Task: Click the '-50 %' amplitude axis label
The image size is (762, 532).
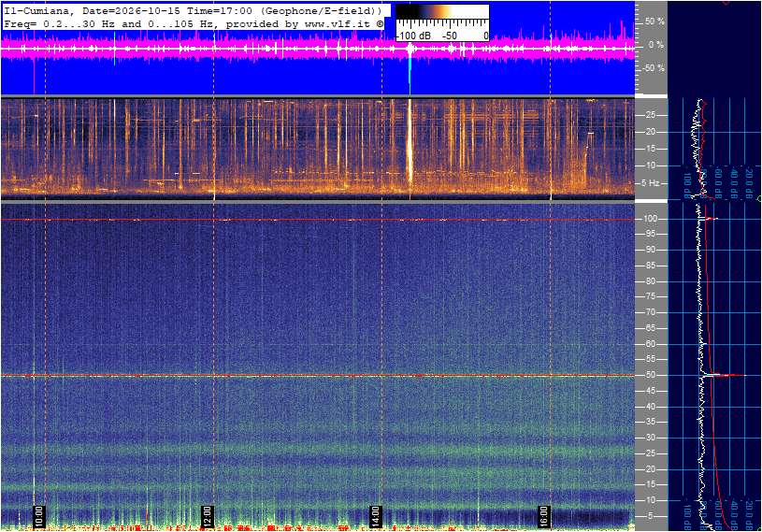Action: [654, 68]
